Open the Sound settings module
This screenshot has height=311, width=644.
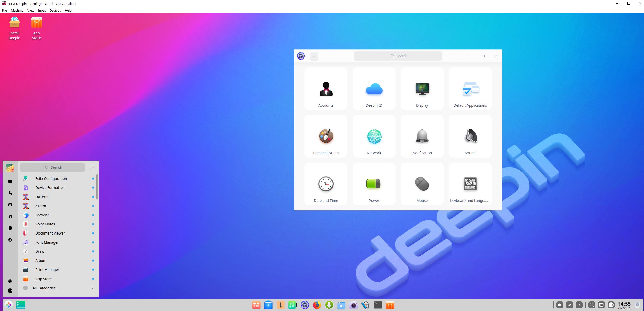click(x=470, y=136)
